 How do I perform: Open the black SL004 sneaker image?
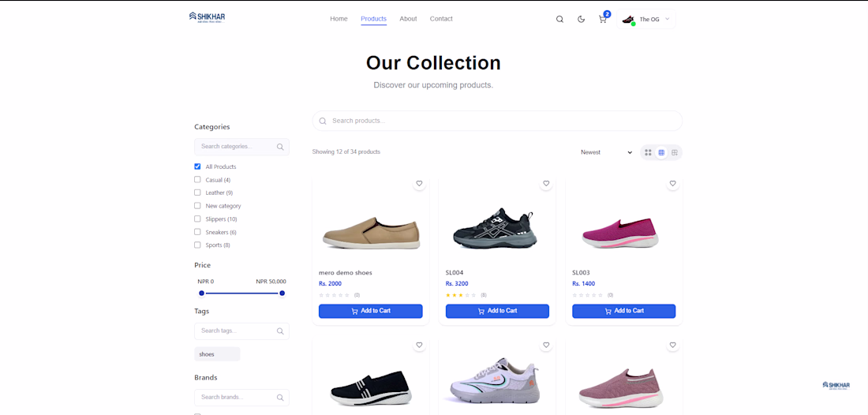[494, 229]
